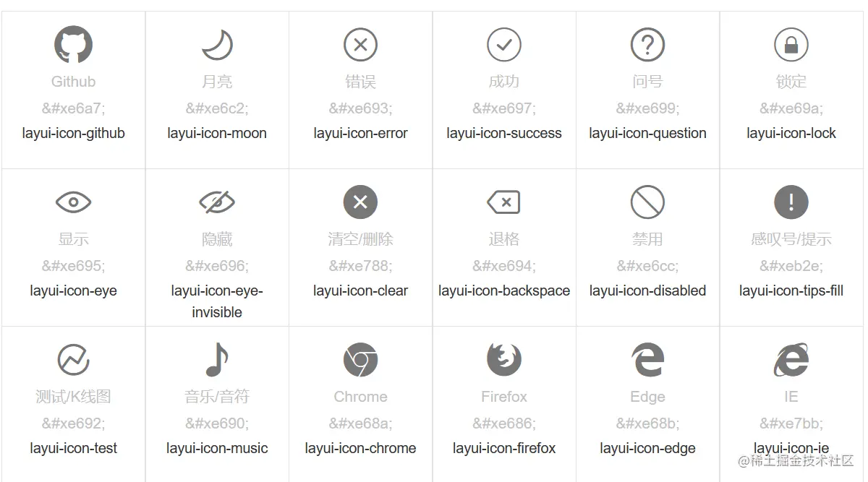Click the layui-icon-edge class name
Viewport: 868px width, 482px height.
click(647, 448)
